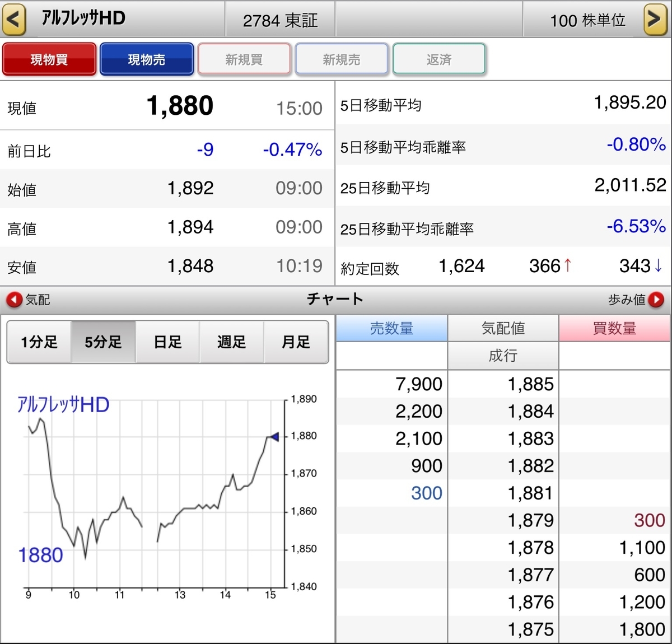Open 気配 panel via red left arrow
This screenshot has height=644, width=672.
point(15,300)
